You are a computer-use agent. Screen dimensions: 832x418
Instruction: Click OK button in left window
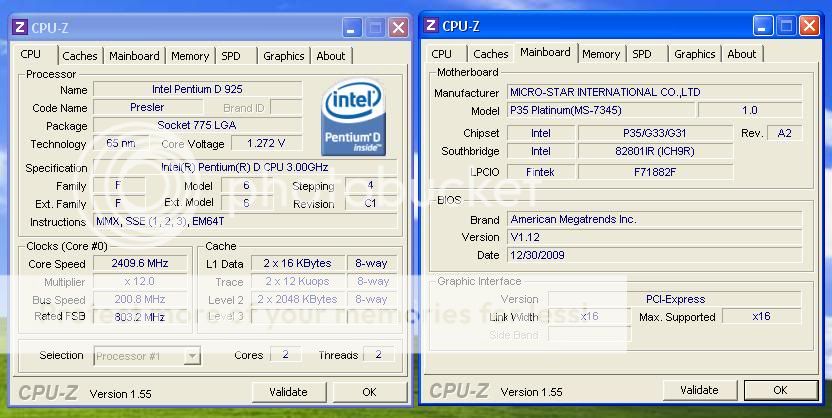point(369,392)
